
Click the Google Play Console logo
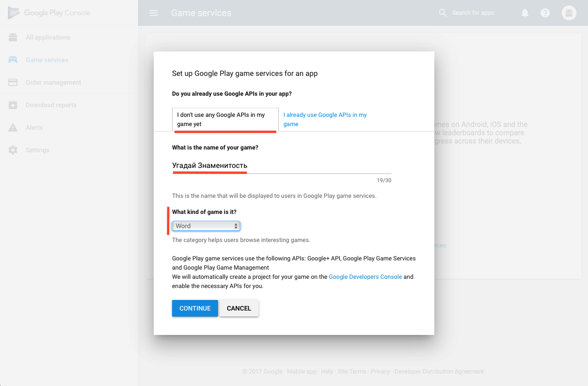pyautogui.click(x=49, y=13)
